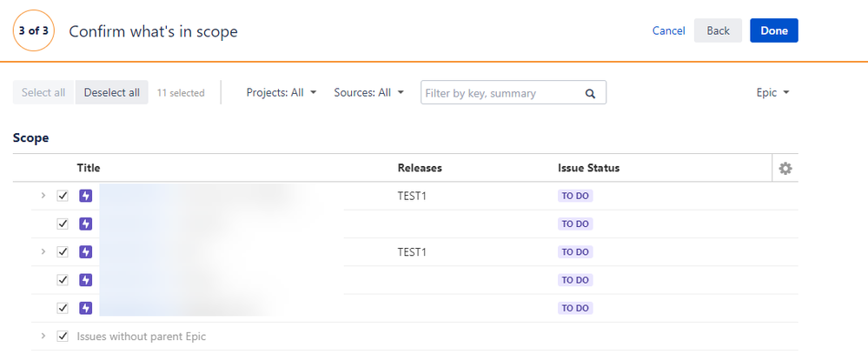Open the Sources: All dropdown
This screenshot has height=361, width=868.
(x=368, y=92)
